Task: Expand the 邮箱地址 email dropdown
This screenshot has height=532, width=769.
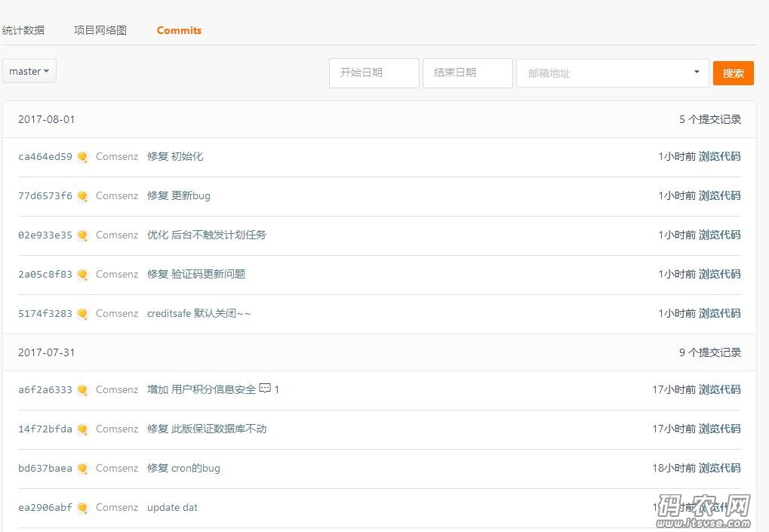Action: tap(613, 73)
